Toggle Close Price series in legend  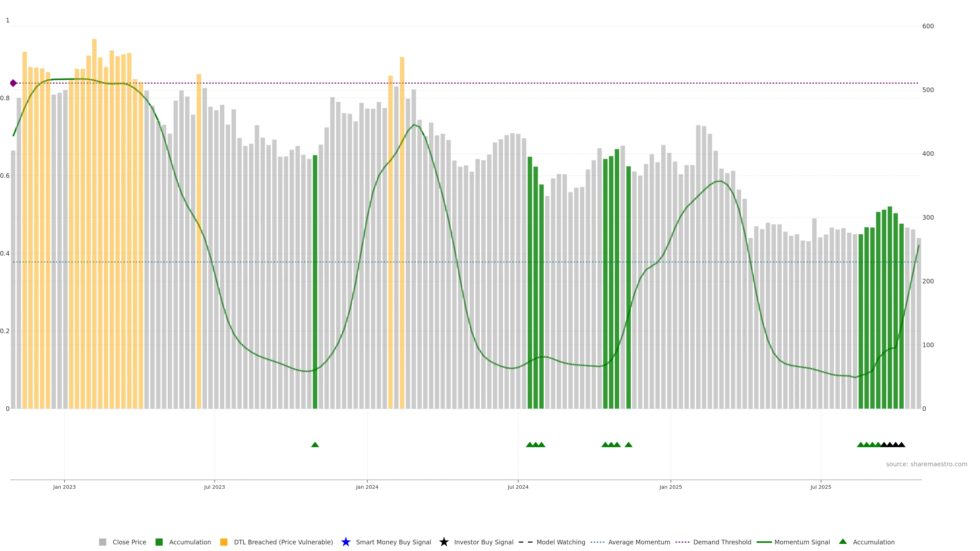[129, 542]
